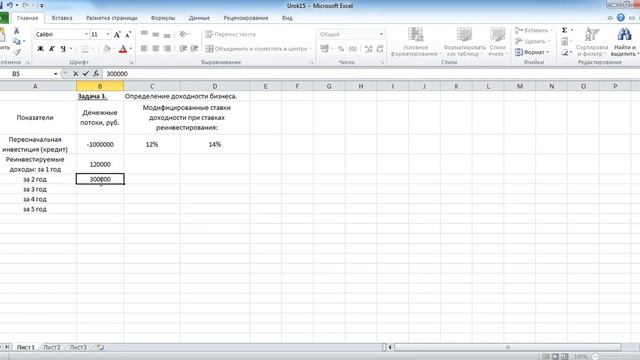Image resolution: width=640 pixels, height=360 pixels.
Task: Apply the red font color A
Action: pyautogui.click(x=123, y=49)
